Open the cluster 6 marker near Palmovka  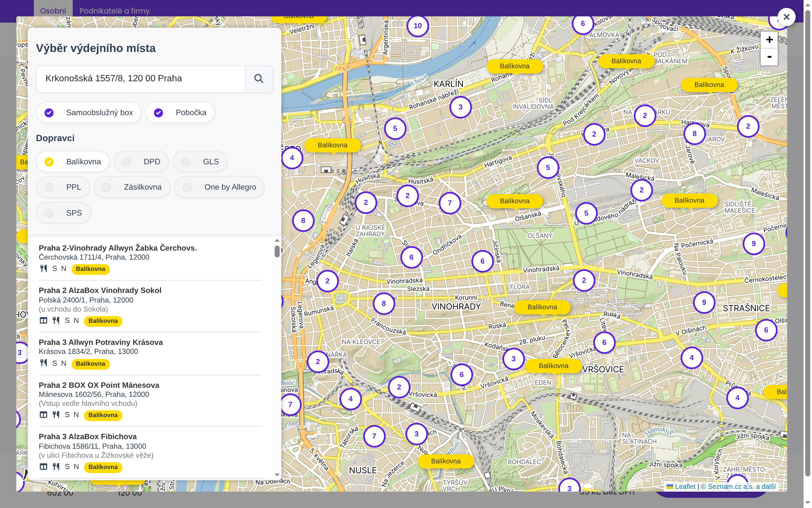coord(582,24)
